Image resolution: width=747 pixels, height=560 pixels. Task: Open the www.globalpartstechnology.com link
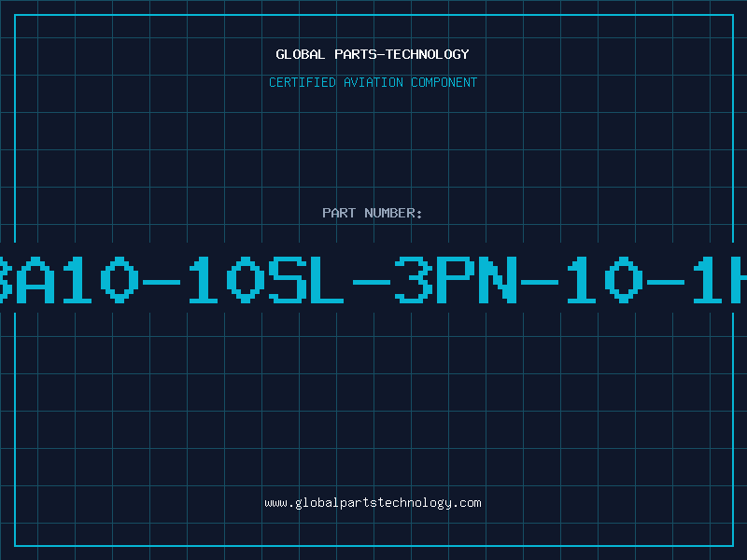[x=373, y=503]
